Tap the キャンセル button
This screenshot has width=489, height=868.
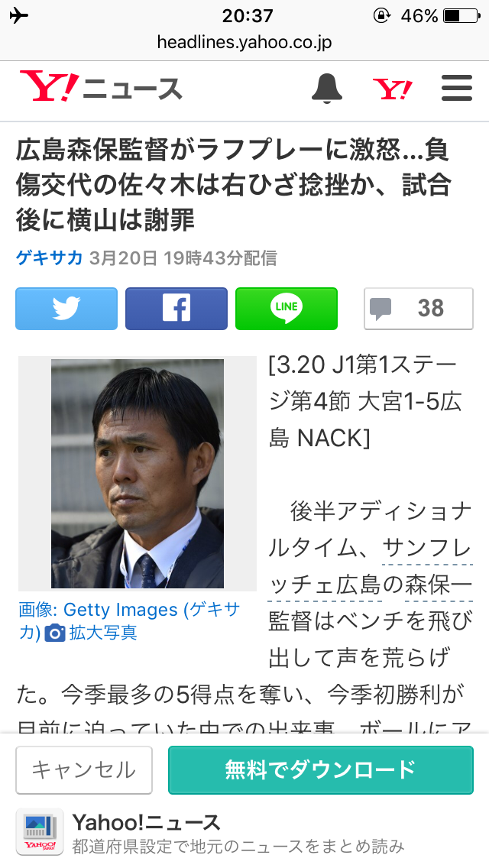click(x=83, y=770)
